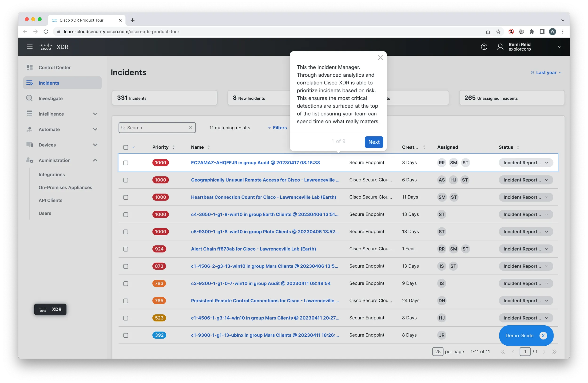Open the Filters panel
This screenshot has height=383, width=588.
tap(277, 128)
